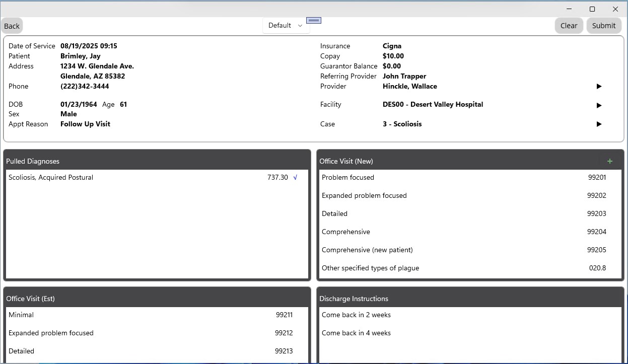
Task: Click the insurance value Cigna
Action: 392,46
